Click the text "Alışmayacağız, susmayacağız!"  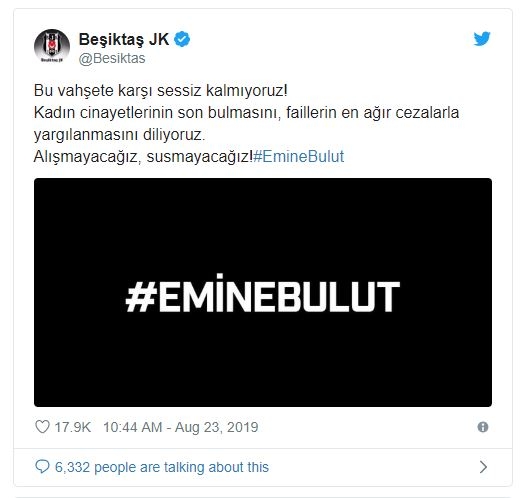coord(143,157)
